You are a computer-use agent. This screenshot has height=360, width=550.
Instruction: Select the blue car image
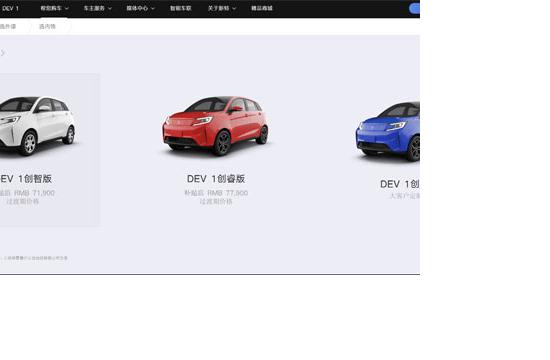[x=387, y=132]
